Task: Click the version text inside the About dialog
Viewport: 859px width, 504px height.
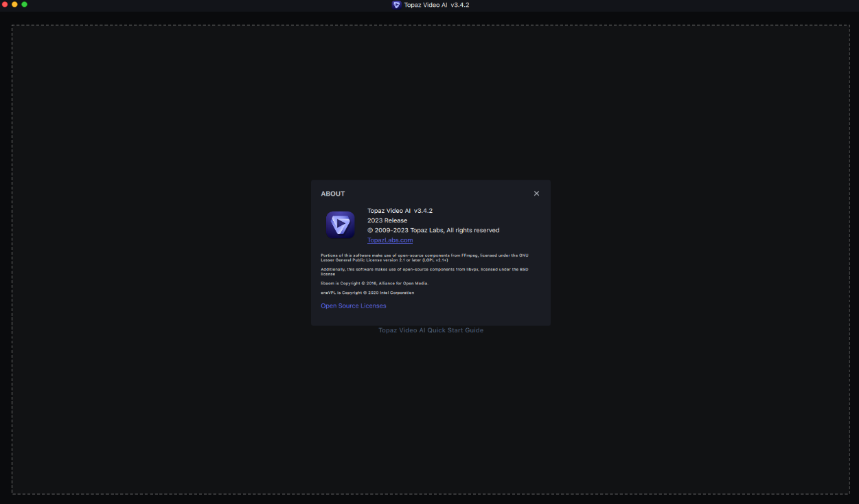Action: coord(400,211)
